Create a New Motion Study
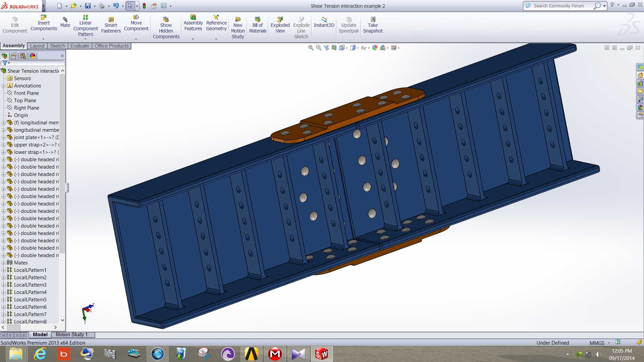The width and height of the screenshot is (644, 362). pyautogui.click(x=238, y=28)
